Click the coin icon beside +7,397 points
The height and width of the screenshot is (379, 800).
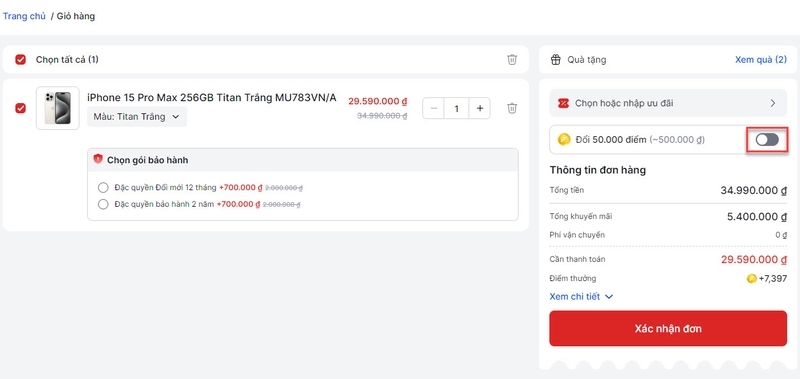[x=752, y=279]
